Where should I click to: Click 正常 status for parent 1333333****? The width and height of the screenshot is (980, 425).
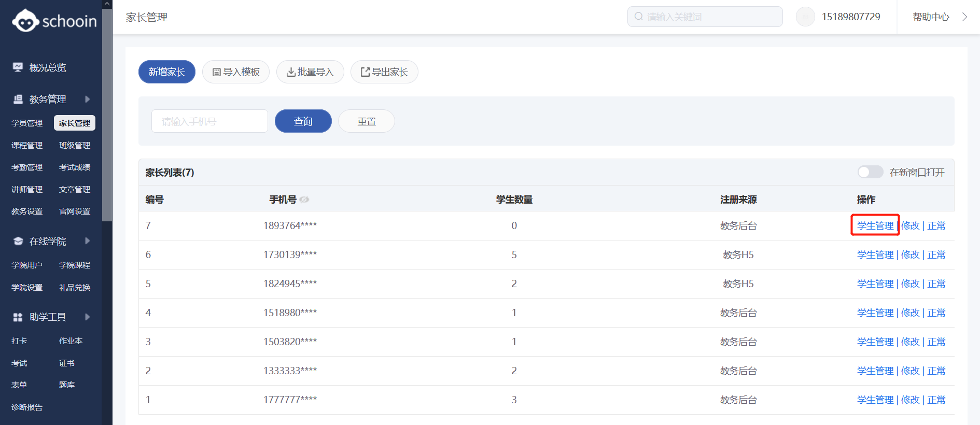coord(936,371)
